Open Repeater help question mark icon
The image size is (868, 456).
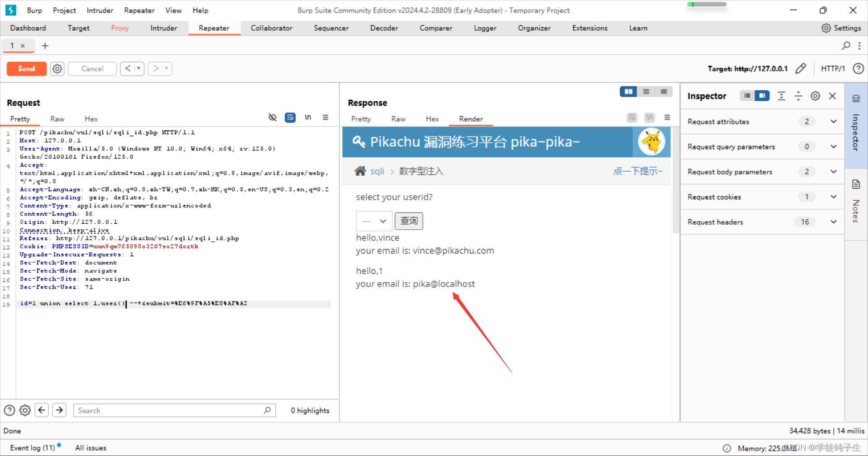point(858,69)
